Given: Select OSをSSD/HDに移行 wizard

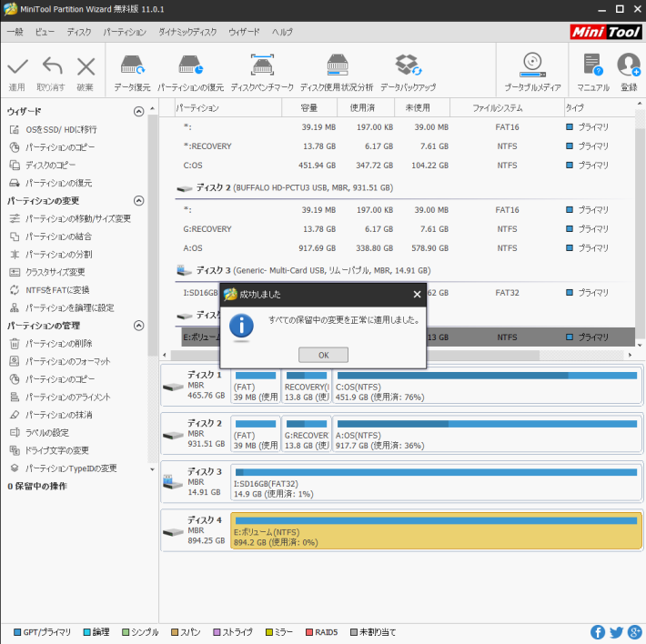Looking at the screenshot, I should click(x=53, y=130).
